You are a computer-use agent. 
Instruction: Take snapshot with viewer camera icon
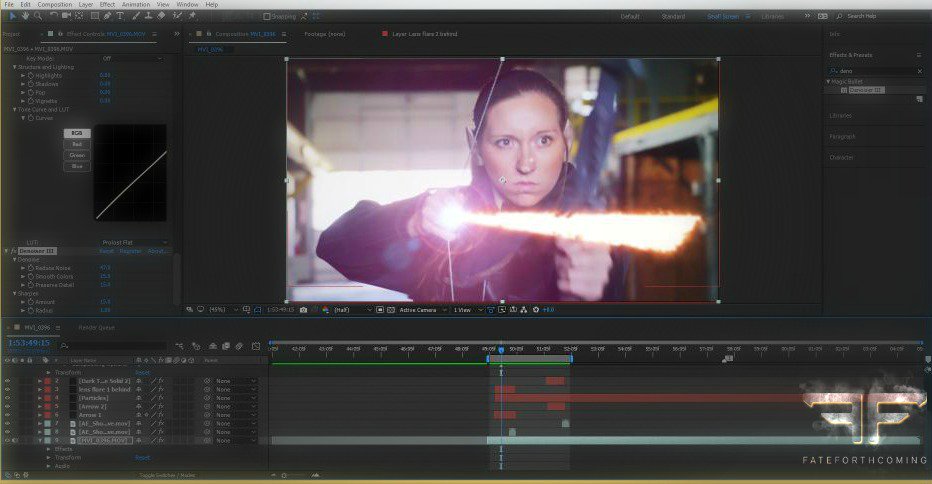(304, 310)
